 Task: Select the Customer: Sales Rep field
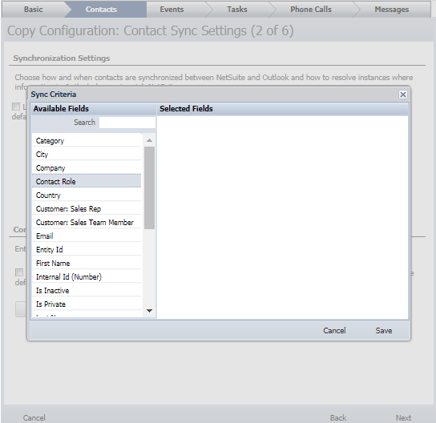pos(86,209)
